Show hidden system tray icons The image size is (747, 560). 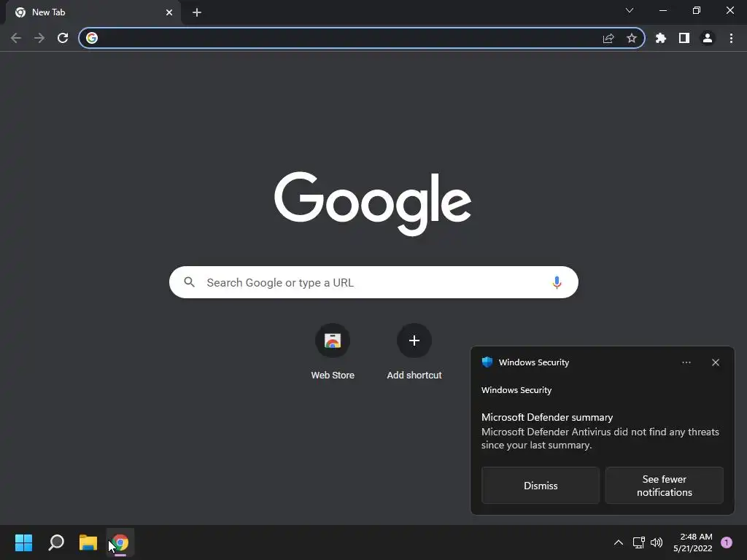(619, 542)
